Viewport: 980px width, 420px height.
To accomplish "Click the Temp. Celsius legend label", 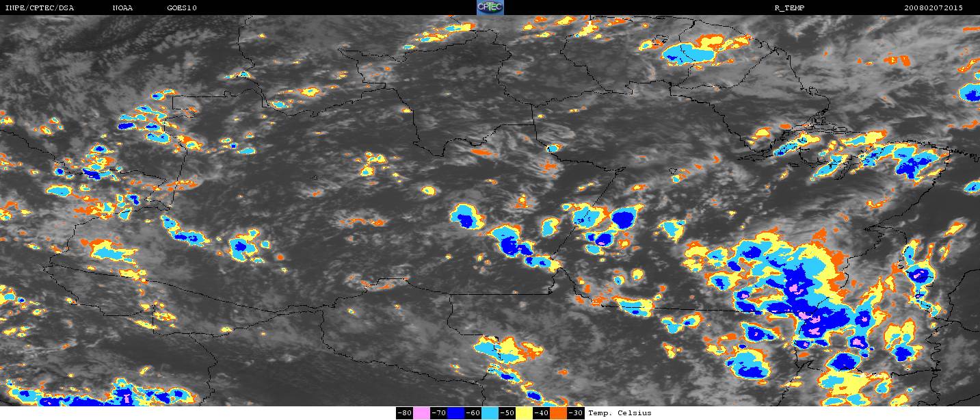I will point(620,413).
